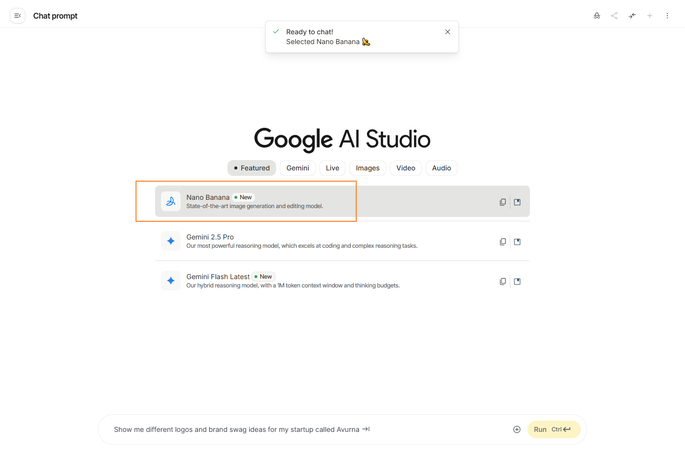Click the compare mode arrows icon
The width and height of the screenshot is (685, 450).
pyautogui.click(x=632, y=16)
